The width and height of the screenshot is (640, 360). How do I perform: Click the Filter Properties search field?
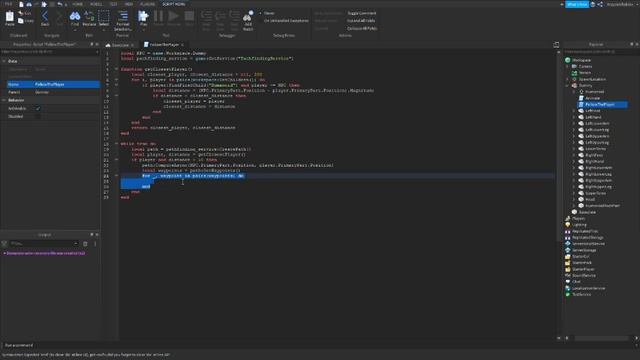click(49, 52)
